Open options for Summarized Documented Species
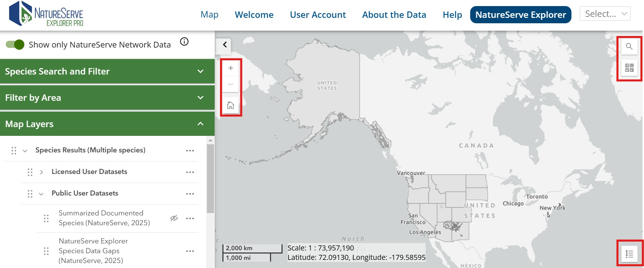The image size is (644, 268). coord(190,218)
